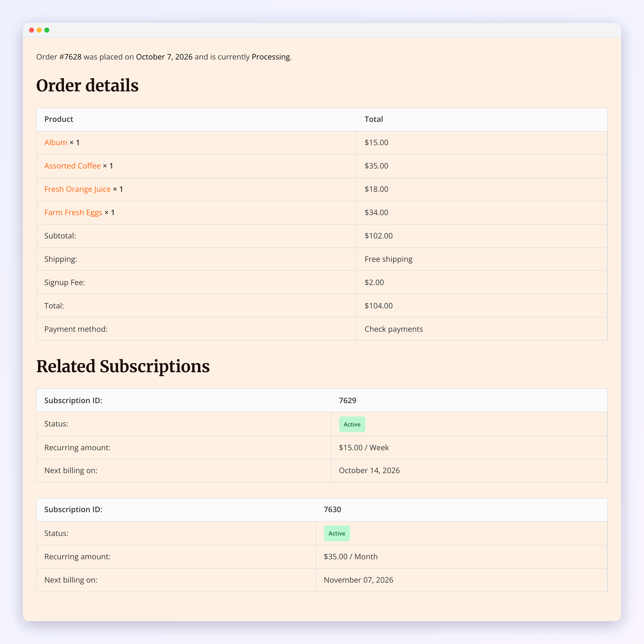Select the subscription ID 7629 value
The height and width of the screenshot is (644, 644).
(x=347, y=401)
